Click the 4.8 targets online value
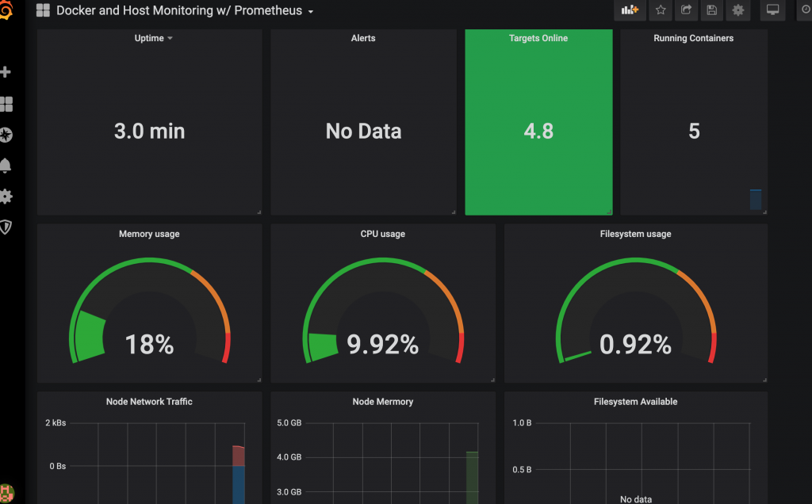This screenshot has height=504, width=812. click(538, 131)
